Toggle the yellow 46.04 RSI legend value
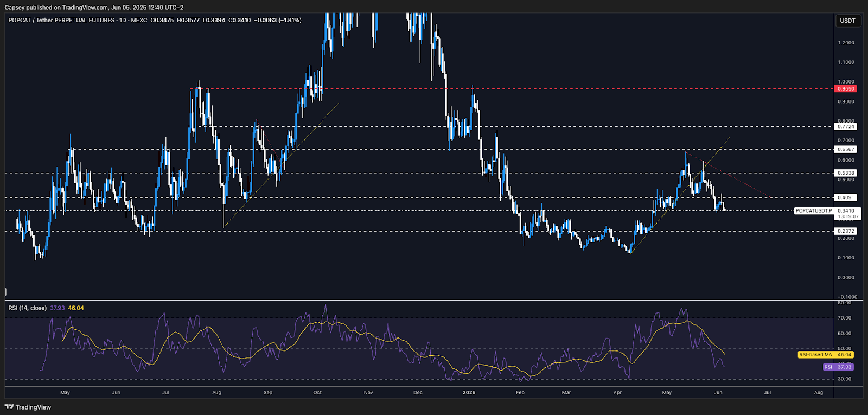 76,308
